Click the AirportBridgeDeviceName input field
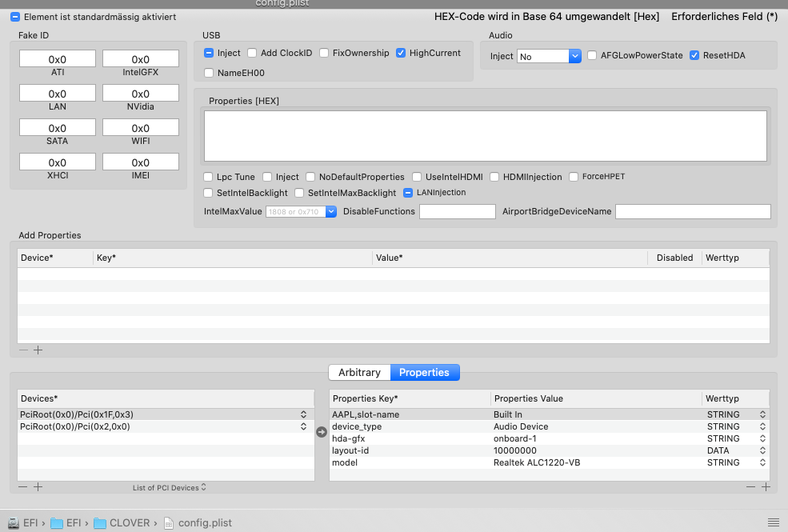The height and width of the screenshot is (532, 788). tap(693, 211)
